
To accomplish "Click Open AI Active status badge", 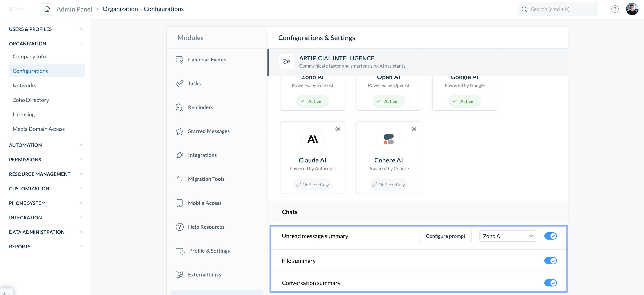I will (388, 101).
